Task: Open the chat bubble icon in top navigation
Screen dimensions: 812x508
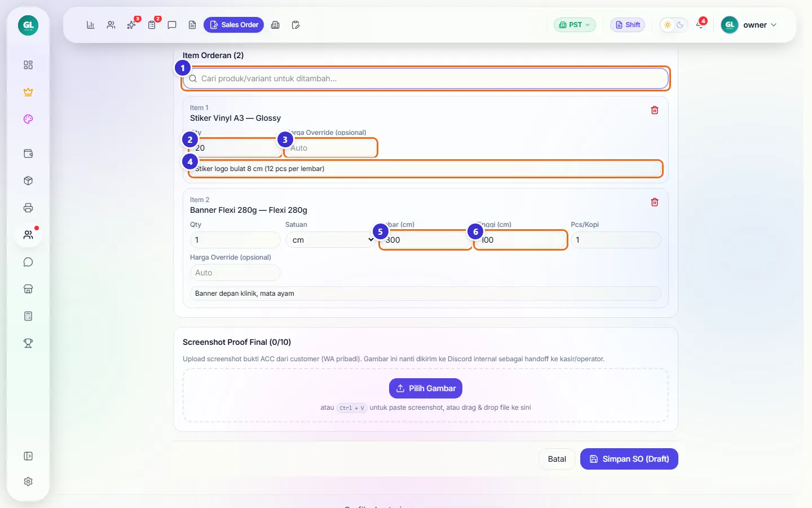Action: [172, 25]
